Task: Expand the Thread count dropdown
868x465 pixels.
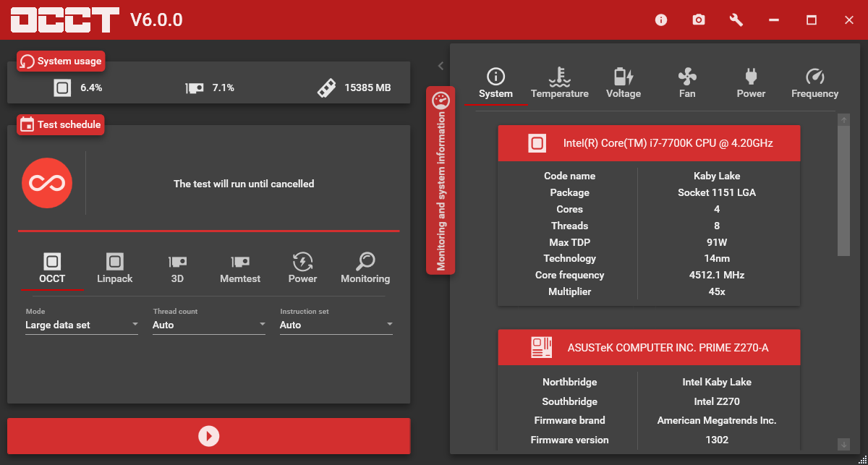Action: click(x=209, y=325)
